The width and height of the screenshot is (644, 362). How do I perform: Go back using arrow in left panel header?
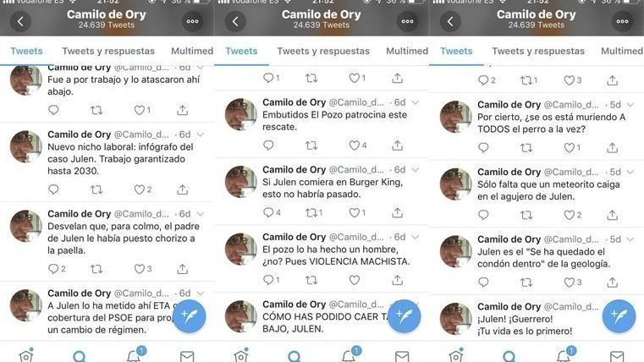pyautogui.click(x=20, y=21)
